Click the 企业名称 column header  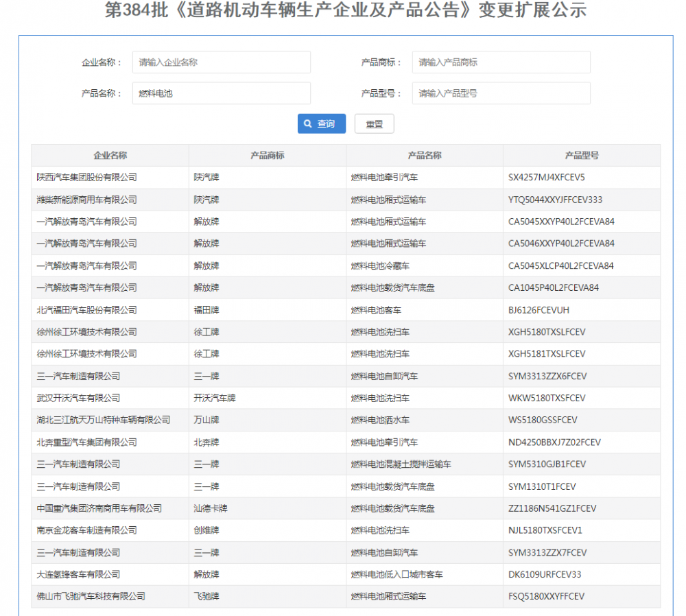pyautogui.click(x=110, y=155)
